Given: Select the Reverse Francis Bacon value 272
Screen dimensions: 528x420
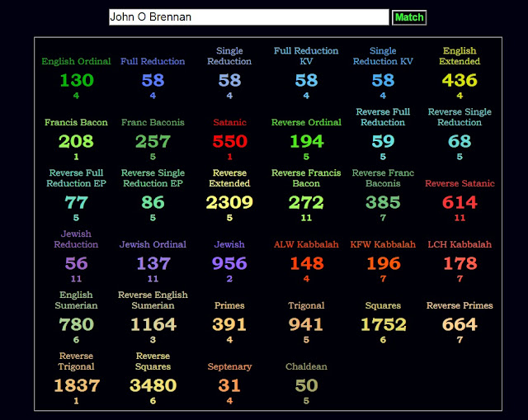Looking at the screenshot, I should [306, 202].
